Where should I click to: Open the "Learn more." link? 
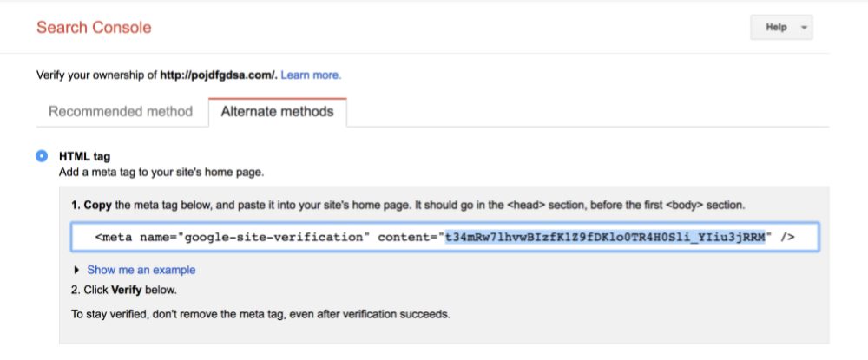coord(311,75)
